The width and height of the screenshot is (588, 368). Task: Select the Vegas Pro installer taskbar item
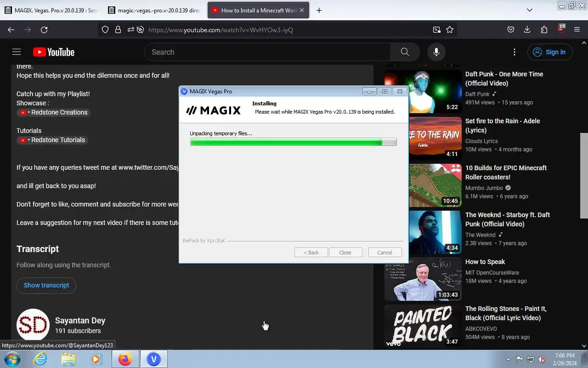(x=153, y=359)
